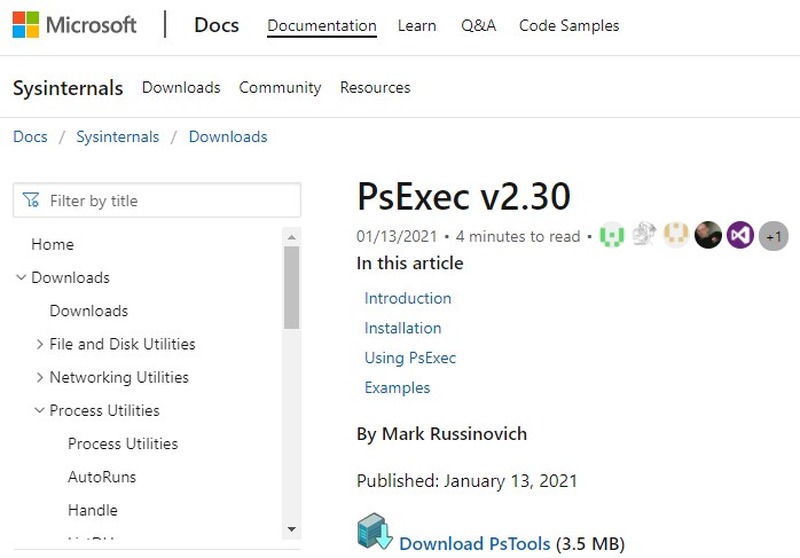The height and width of the screenshot is (558, 800).
Task: Click the tan contributor avatar
Action: [676, 236]
